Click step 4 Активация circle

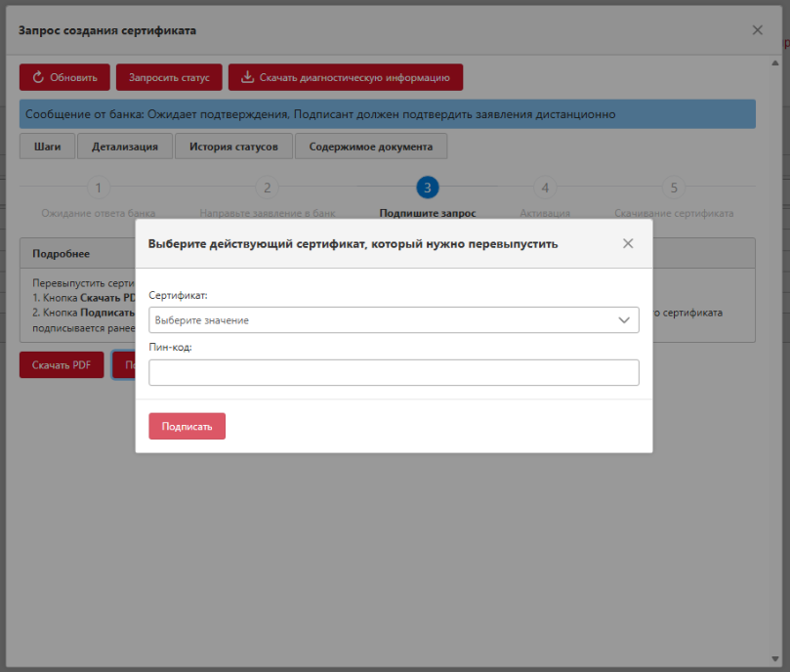[545, 188]
